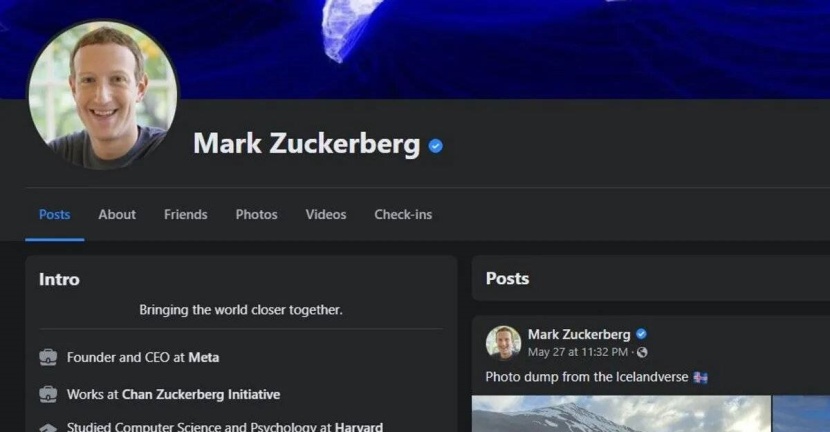
Task: Open the Friends tab
Action: pyautogui.click(x=186, y=214)
